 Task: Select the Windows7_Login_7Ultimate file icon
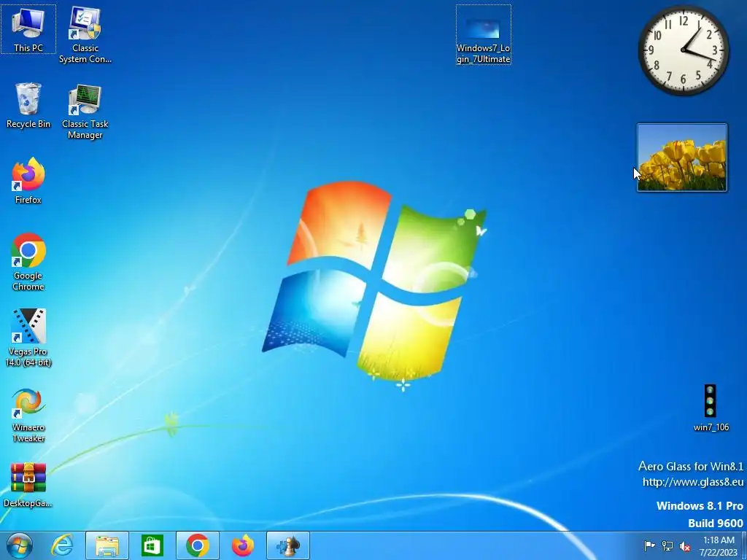tap(484, 35)
